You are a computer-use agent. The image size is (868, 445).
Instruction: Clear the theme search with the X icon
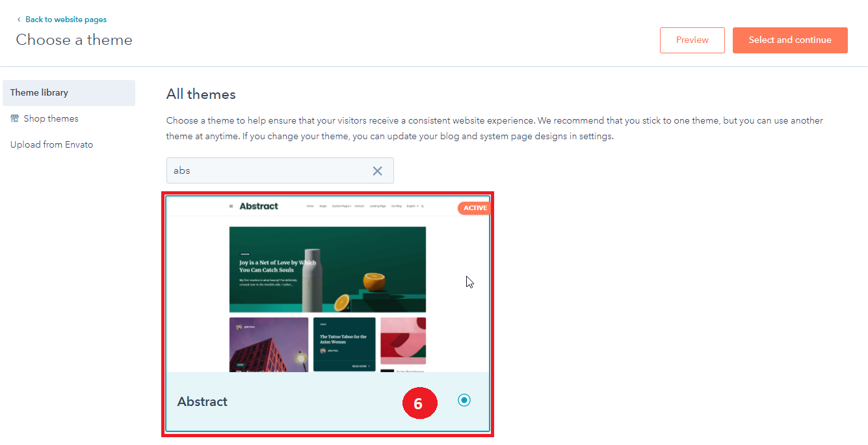pyautogui.click(x=377, y=170)
